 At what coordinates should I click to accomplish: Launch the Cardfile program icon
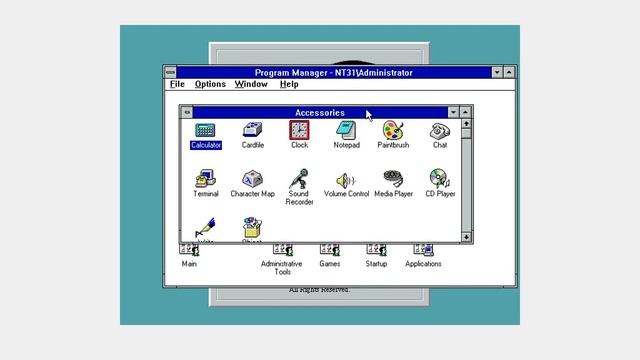coord(253,130)
